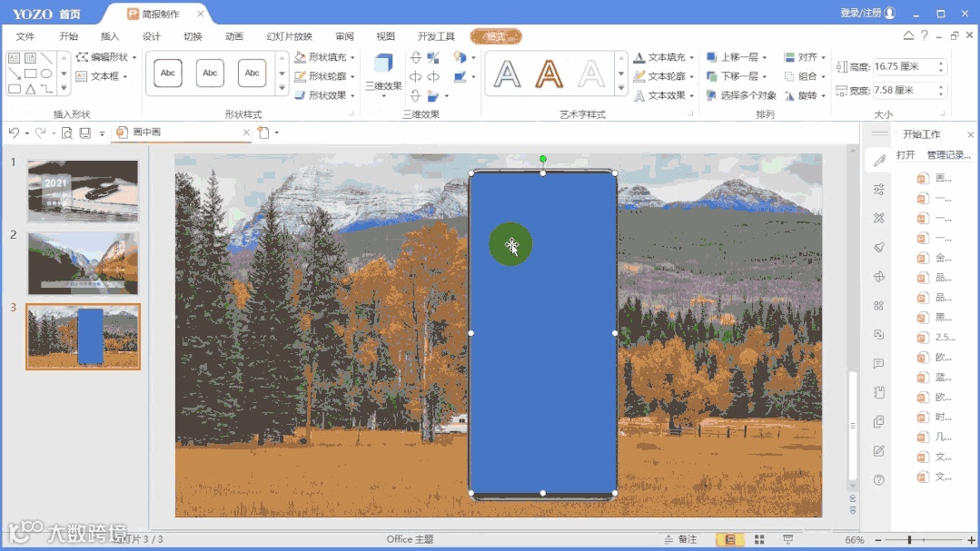Switch to the 视图 ribbon tab
This screenshot has width=980, height=551.
point(386,36)
